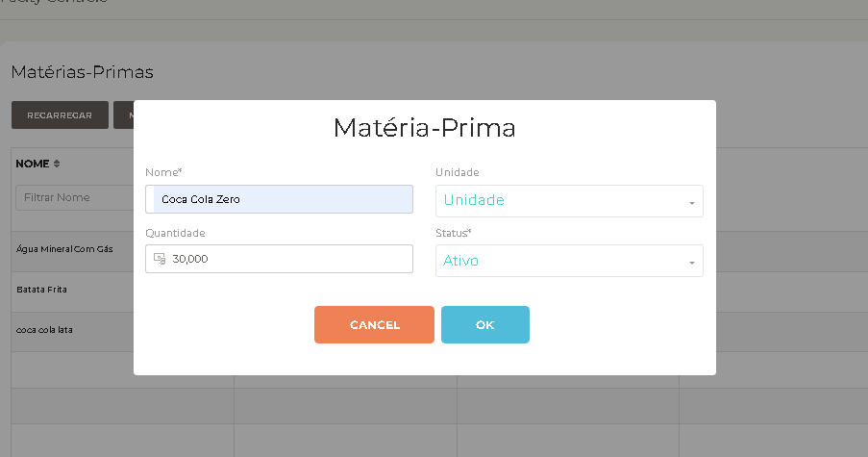Open the Unidade dropdown

click(x=569, y=200)
